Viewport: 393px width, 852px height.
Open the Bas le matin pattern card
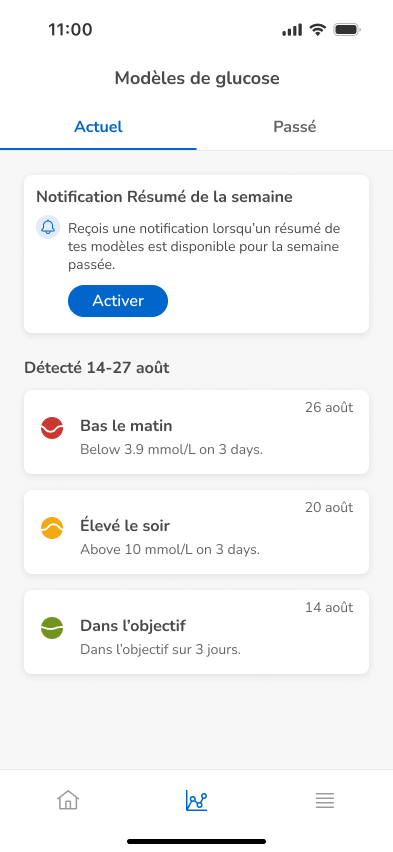196,432
